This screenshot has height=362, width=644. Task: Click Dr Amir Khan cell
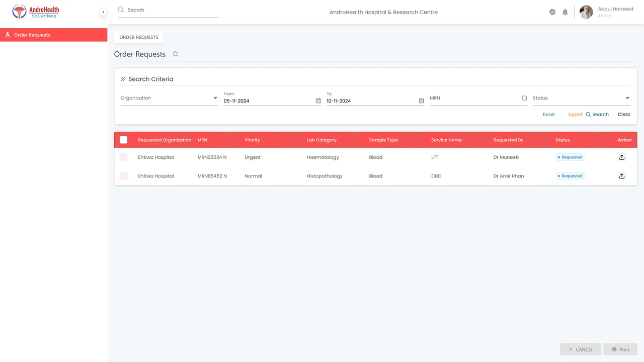tap(509, 176)
